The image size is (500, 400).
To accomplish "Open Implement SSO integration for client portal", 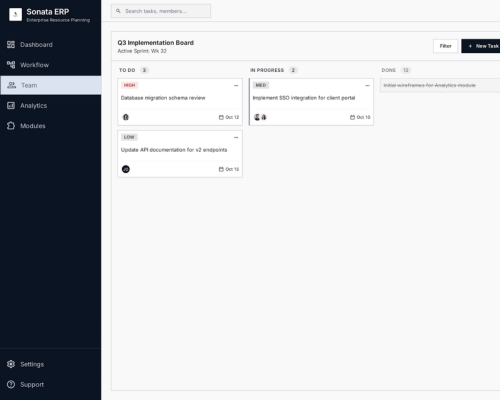I will [x=311, y=102].
